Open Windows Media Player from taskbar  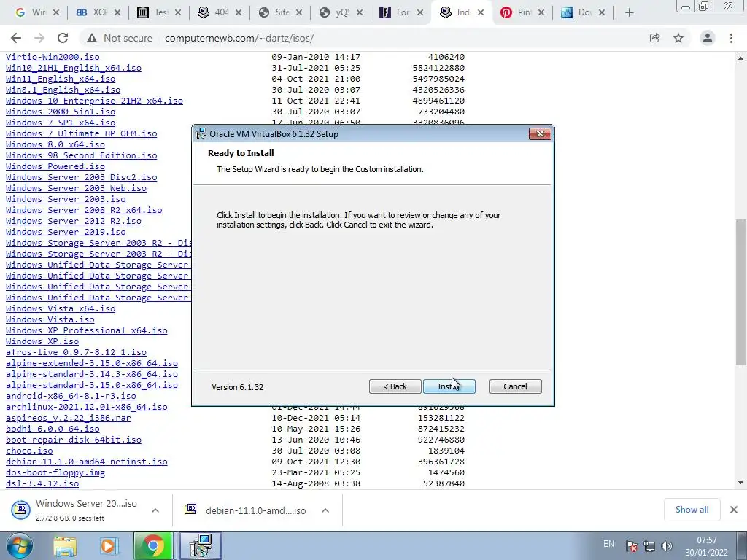point(108,546)
